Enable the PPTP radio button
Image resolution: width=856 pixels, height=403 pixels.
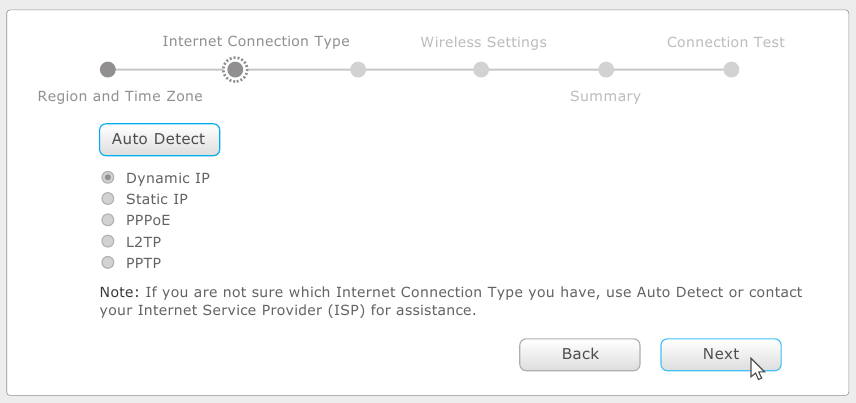pos(108,262)
